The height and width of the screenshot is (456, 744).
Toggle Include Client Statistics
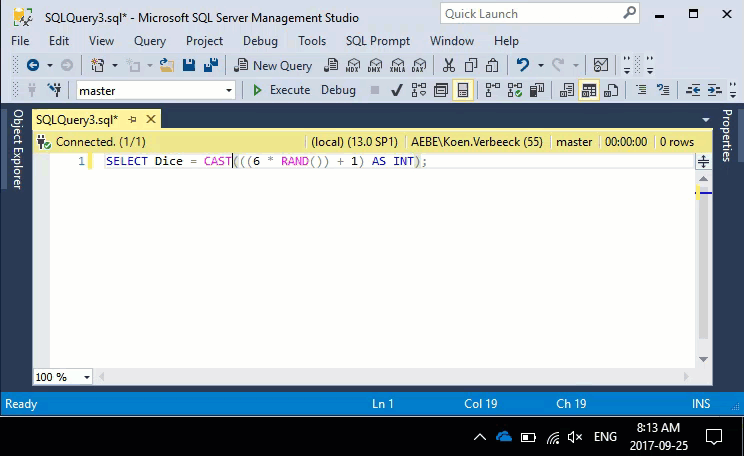click(x=537, y=90)
